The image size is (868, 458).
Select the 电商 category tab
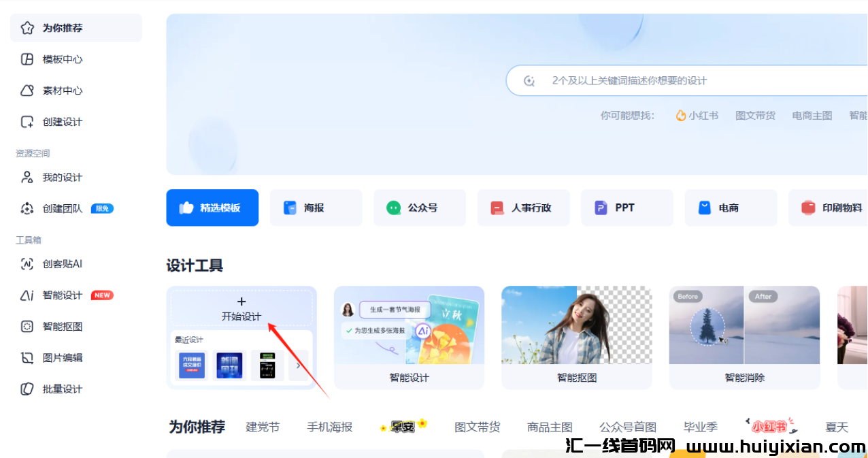tap(731, 208)
